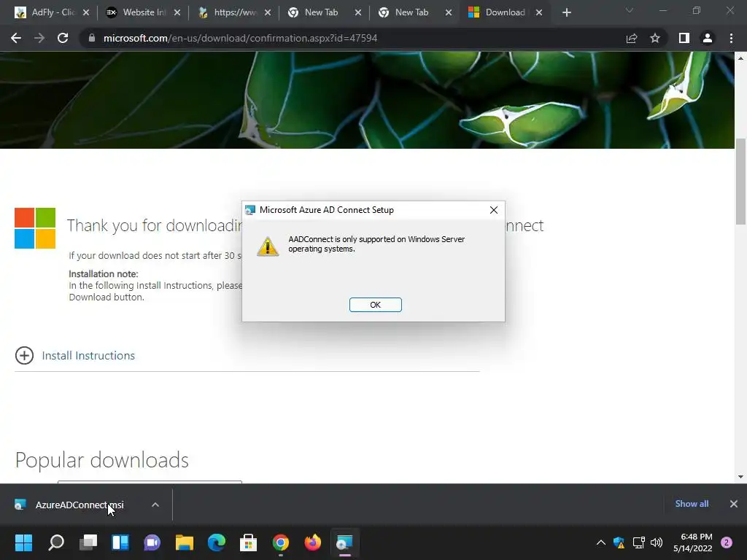Image resolution: width=747 pixels, height=560 pixels.
Task: Select Azure AD Connect Setup taskbar icon
Action: (344, 542)
